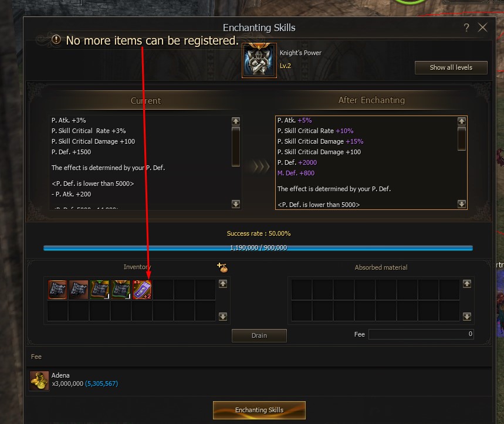Pick the fourth green-bordered scroll in Inventory
Viewport: 504px width, 424px height.
121,290
